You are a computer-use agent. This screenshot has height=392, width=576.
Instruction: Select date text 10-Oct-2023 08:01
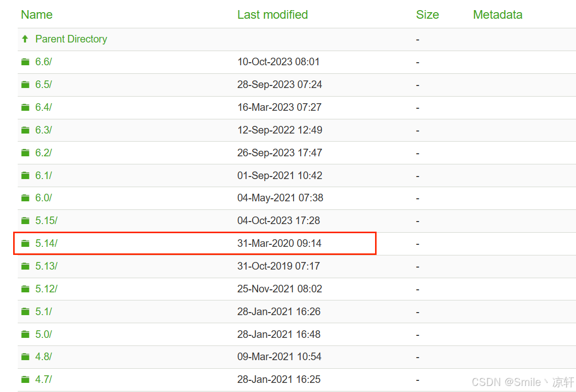[x=278, y=62]
